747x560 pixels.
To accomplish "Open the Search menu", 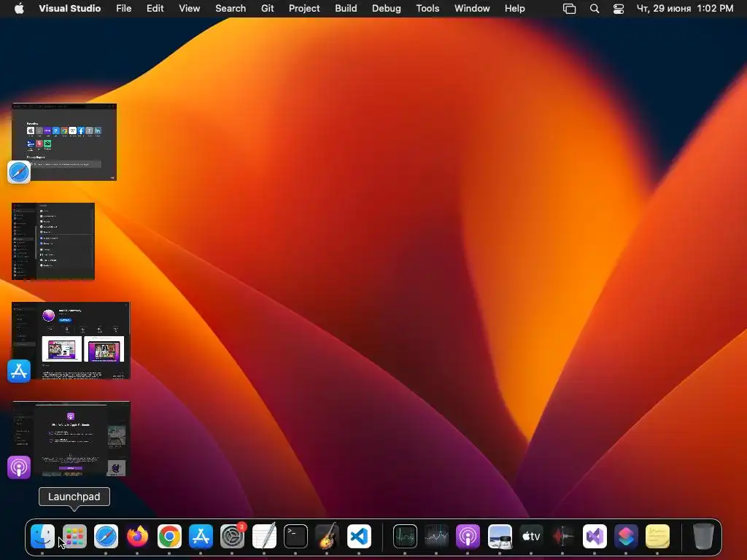I will [231, 9].
